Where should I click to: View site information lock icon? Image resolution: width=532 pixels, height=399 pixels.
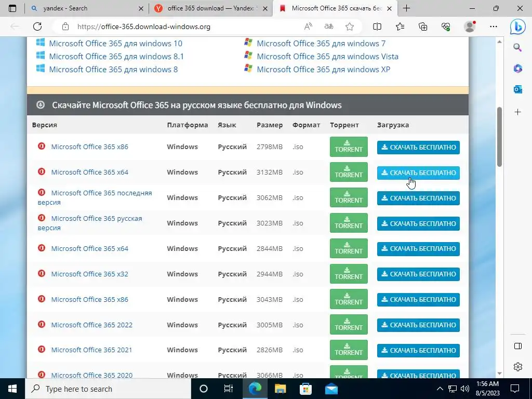(x=65, y=26)
